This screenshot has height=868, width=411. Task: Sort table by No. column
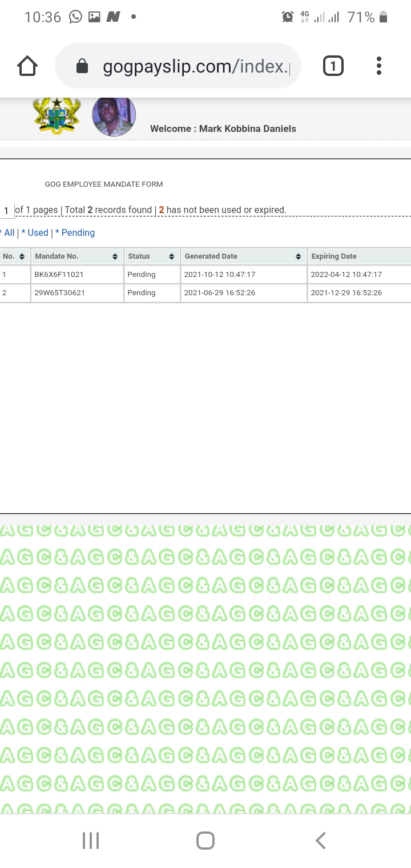tap(22, 256)
